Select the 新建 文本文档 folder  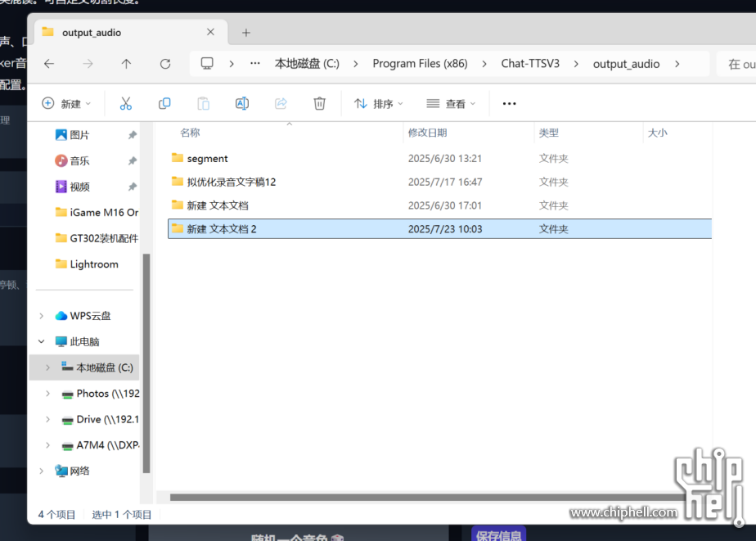(439, 205)
